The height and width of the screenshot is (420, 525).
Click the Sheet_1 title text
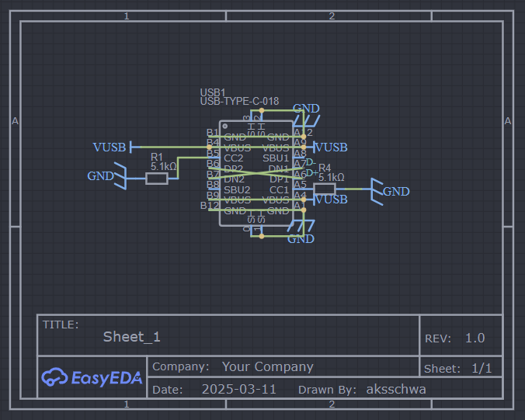131,337
